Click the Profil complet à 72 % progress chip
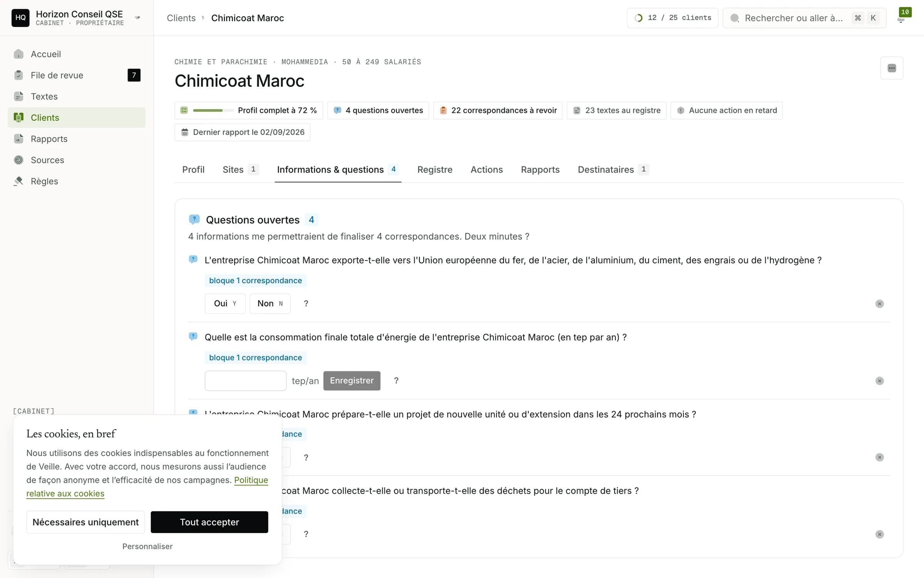Viewport: 924px width, 578px height. (x=249, y=110)
